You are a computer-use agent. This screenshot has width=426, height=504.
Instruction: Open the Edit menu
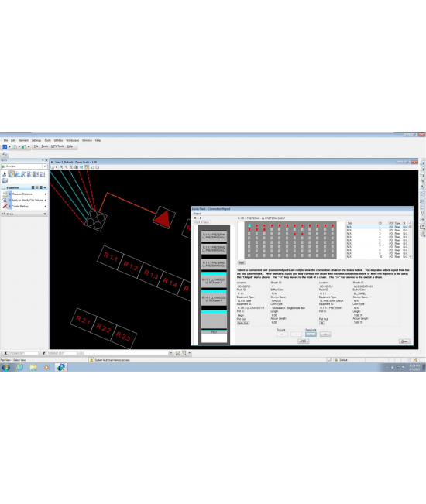tap(13, 140)
